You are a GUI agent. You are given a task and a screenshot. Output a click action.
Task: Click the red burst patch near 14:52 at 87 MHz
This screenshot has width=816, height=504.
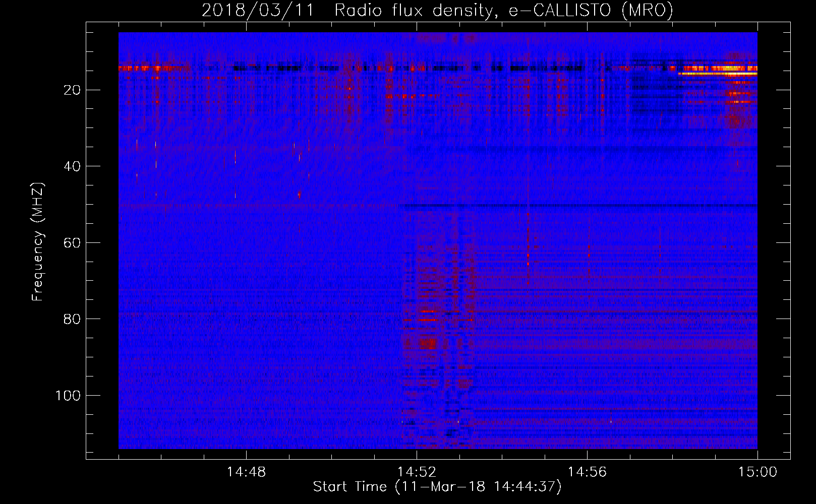pyautogui.click(x=428, y=344)
